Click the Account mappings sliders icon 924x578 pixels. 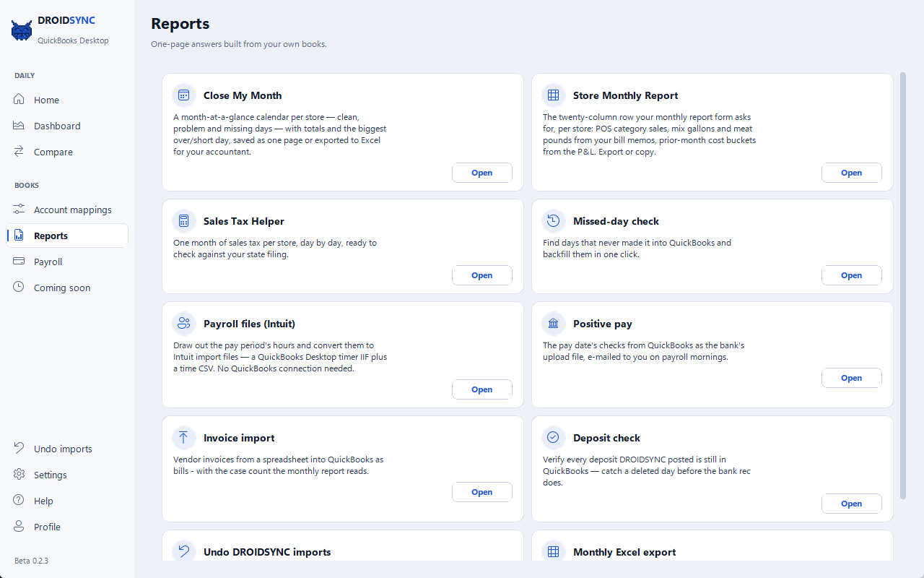coord(19,210)
